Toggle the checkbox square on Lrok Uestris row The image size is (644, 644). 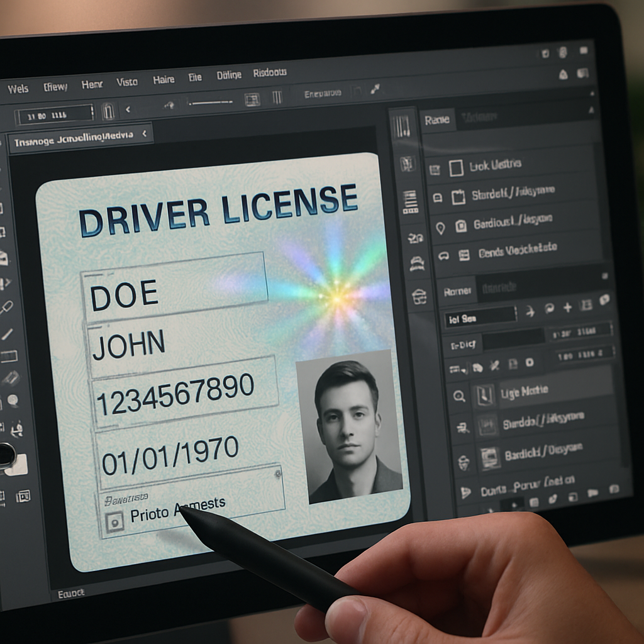pyautogui.click(x=456, y=167)
